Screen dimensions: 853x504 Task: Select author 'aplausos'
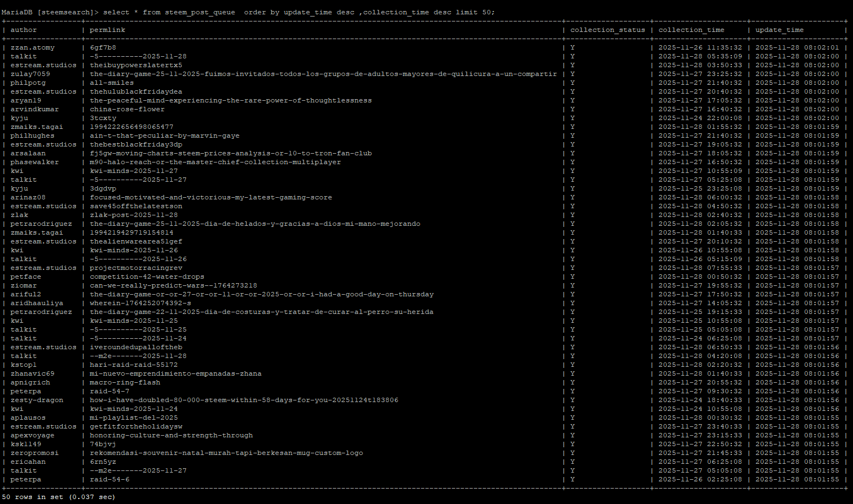pyautogui.click(x=28, y=418)
